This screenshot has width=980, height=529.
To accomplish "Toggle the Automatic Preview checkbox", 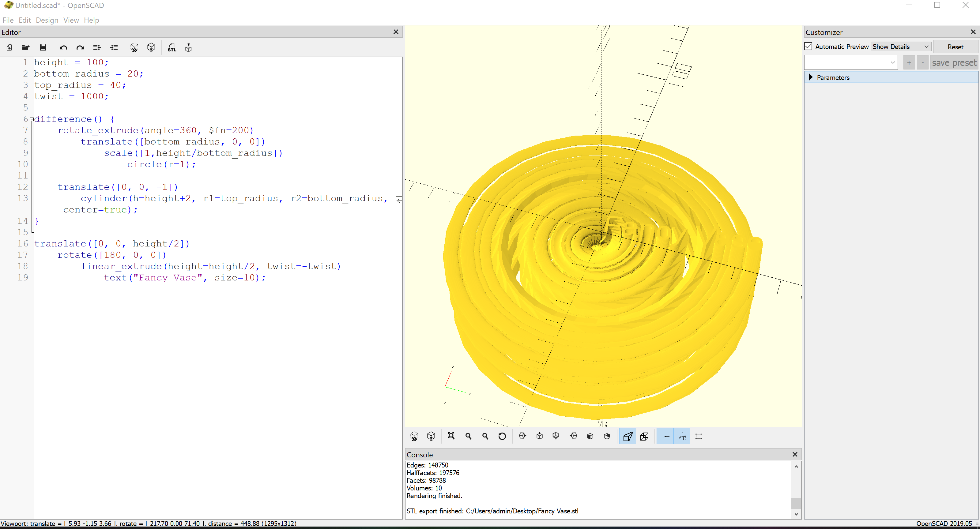I will 809,47.
